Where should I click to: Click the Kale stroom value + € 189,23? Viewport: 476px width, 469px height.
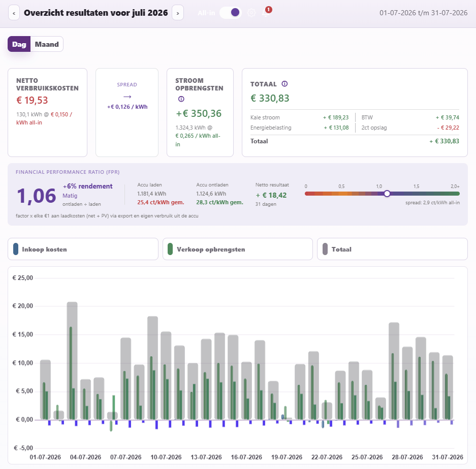point(336,117)
